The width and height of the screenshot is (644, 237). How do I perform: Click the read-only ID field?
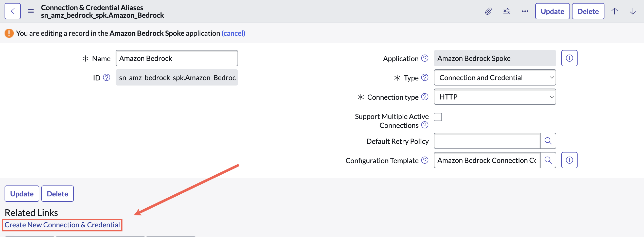click(x=177, y=77)
